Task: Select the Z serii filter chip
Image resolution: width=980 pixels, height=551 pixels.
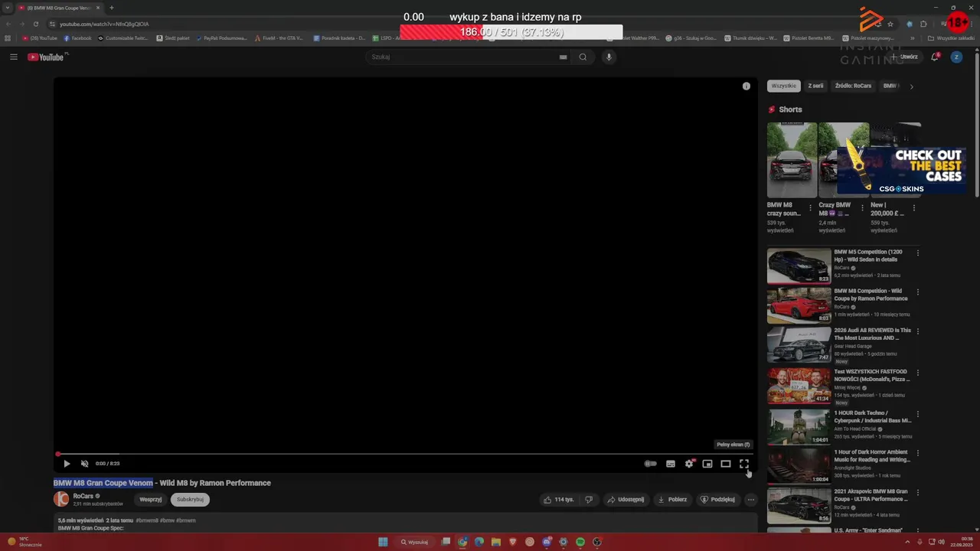Action: (x=816, y=86)
